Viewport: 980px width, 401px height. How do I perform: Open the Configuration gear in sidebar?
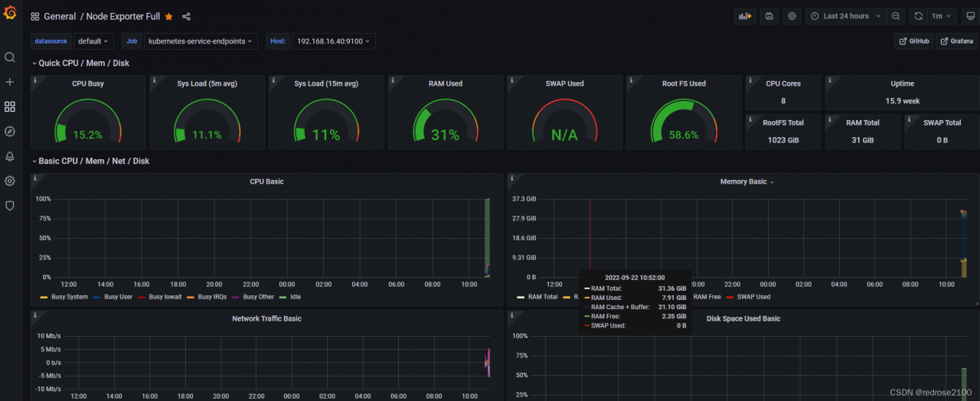pyautogui.click(x=10, y=181)
